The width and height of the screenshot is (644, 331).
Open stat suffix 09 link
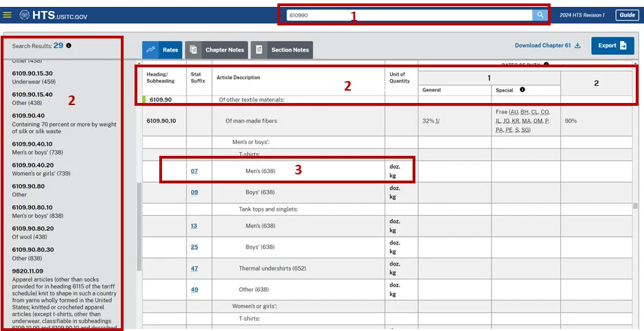(194, 192)
